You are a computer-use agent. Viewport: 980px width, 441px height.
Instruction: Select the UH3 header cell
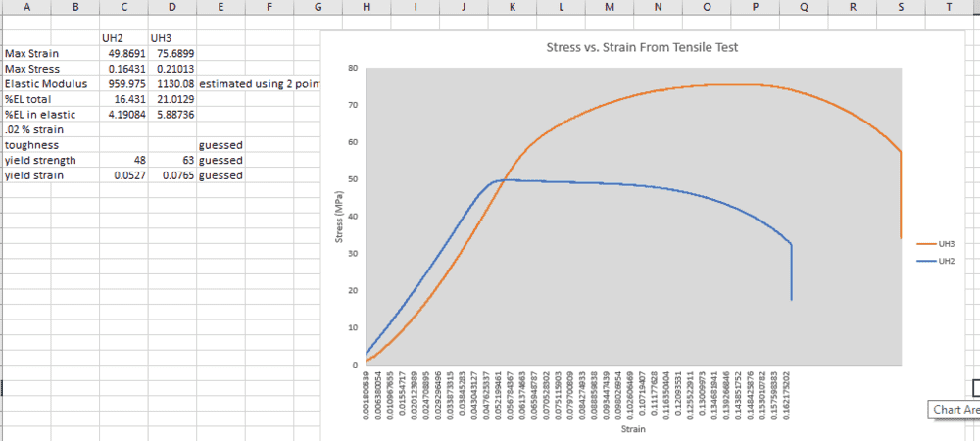click(x=172, y=38)
